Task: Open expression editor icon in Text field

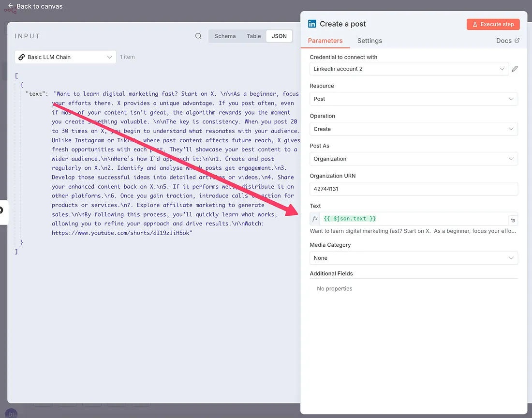Action: 513,221
